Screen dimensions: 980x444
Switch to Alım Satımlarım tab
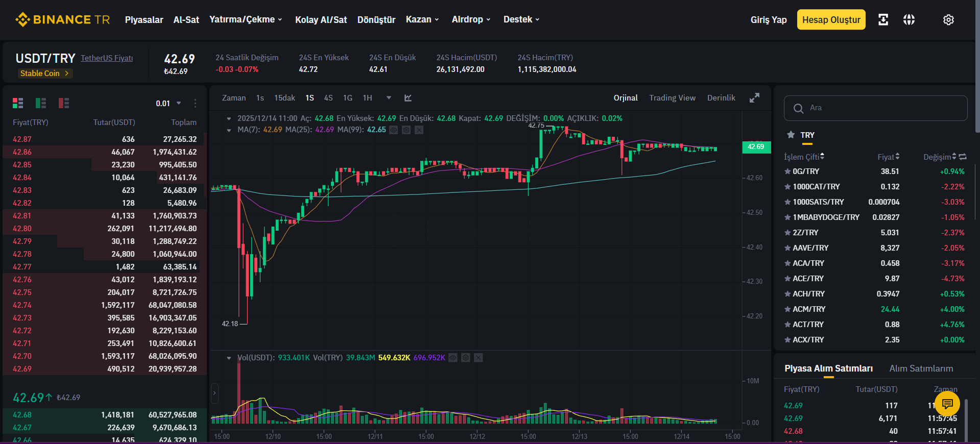pyautogui.click(x=921, y=368)
